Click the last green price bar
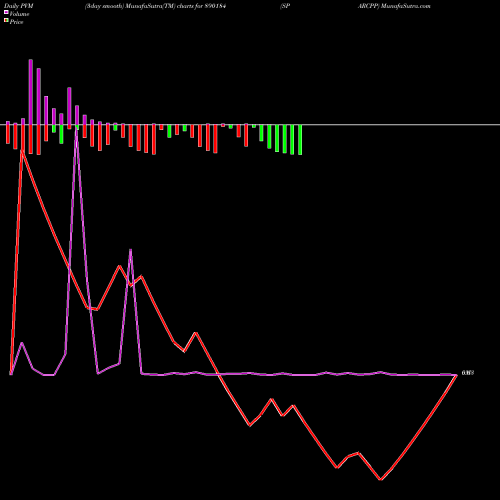Viewport: 500px width, 500px height. [x=300, y=140]
